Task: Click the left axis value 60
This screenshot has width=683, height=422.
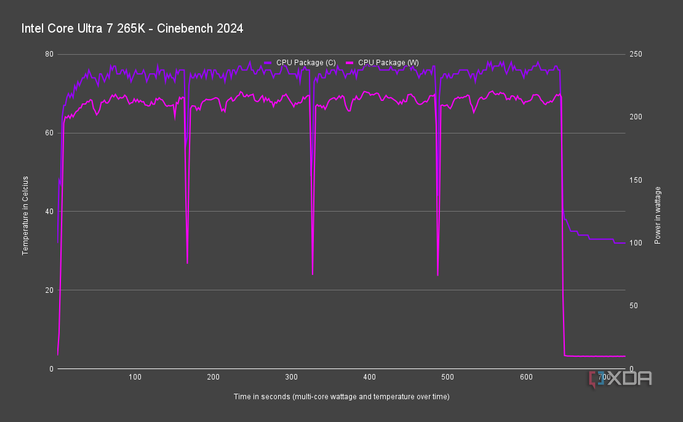Action: pos(49,133)
